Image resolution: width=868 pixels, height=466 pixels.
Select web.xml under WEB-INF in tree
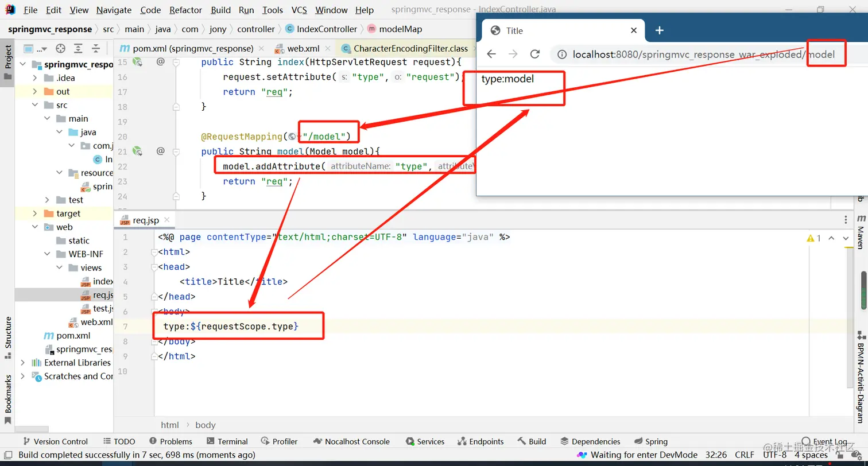[x=91, y=322]
